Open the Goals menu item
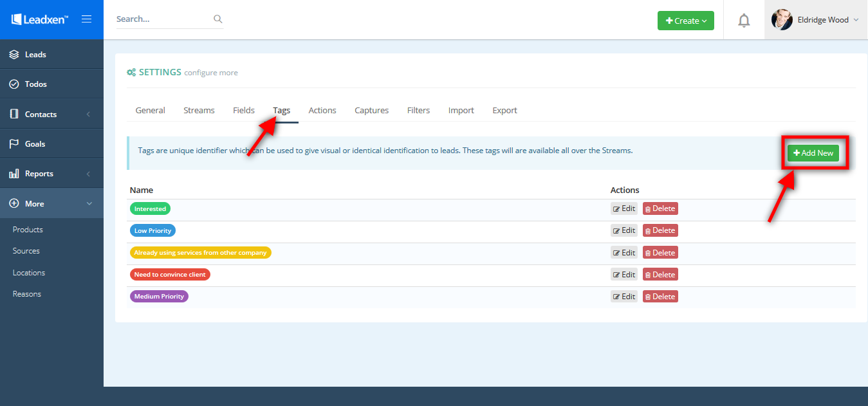Viewport: 868px width, 406px height. (x=51, y=144)
